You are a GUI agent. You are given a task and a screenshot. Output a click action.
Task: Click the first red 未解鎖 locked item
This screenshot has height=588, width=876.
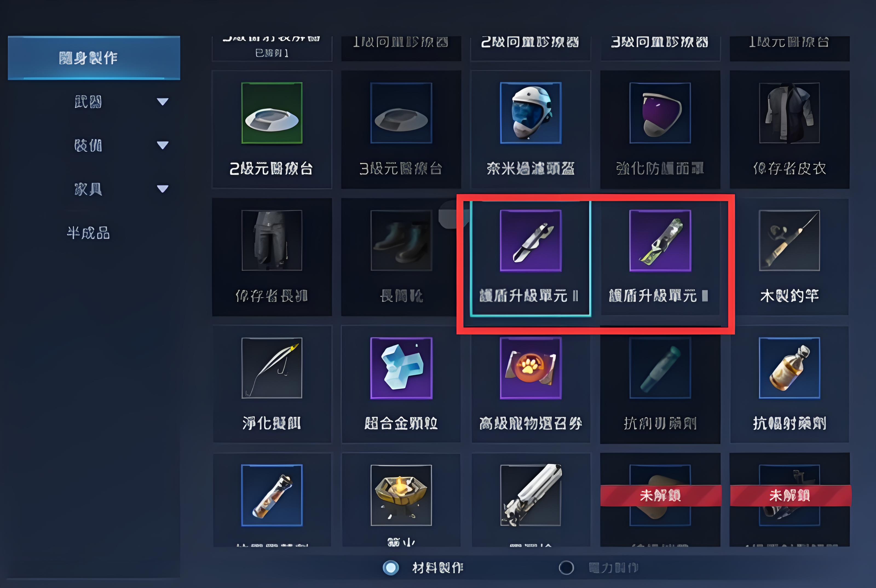pos(660,495)
